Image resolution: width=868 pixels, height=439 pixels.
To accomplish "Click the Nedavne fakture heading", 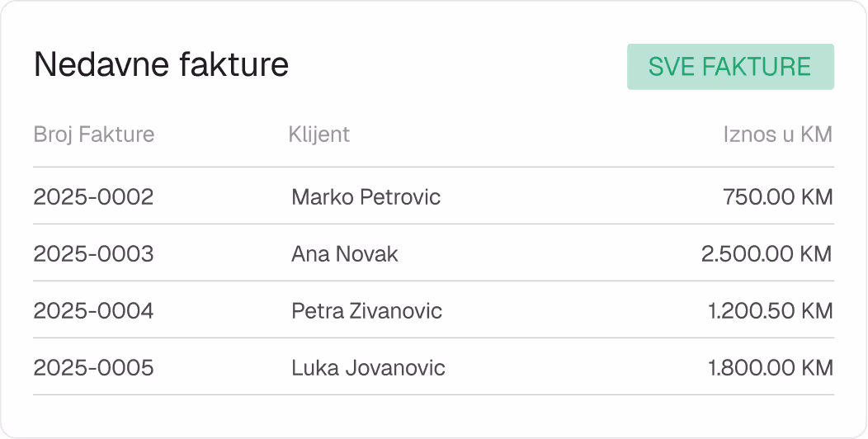I will tap(161, 65).
